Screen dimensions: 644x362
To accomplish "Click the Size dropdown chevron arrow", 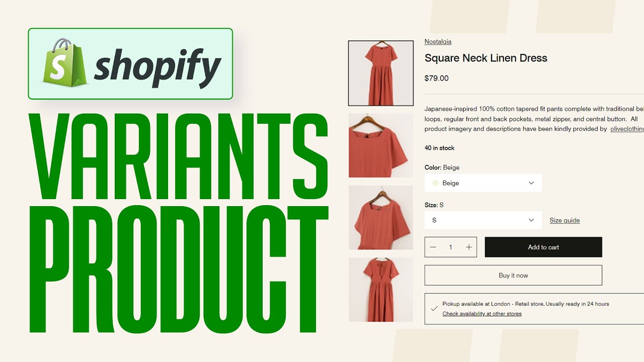I will pyautogui.click(x=531, y=220).
